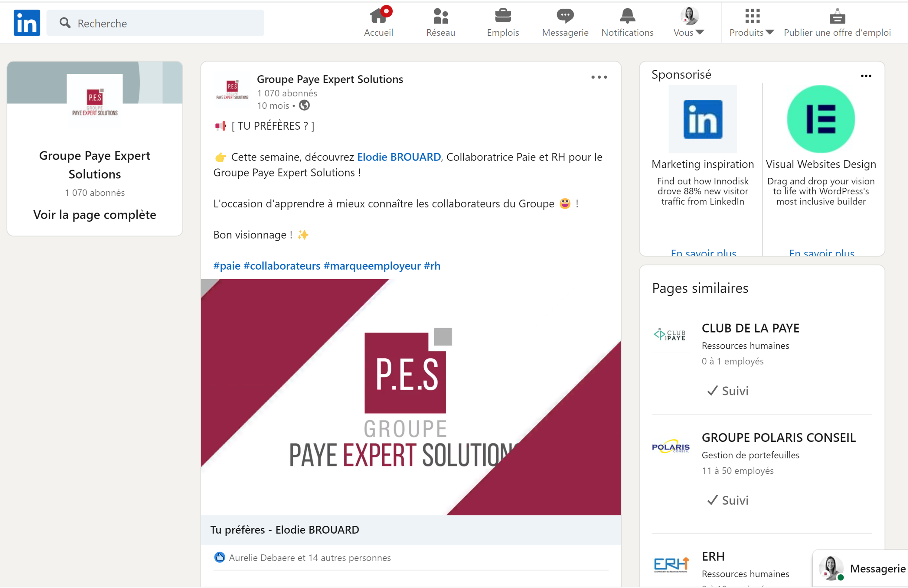Click the Notifications menu label
The height and width of the screenshot is (588, 908).
627,33
